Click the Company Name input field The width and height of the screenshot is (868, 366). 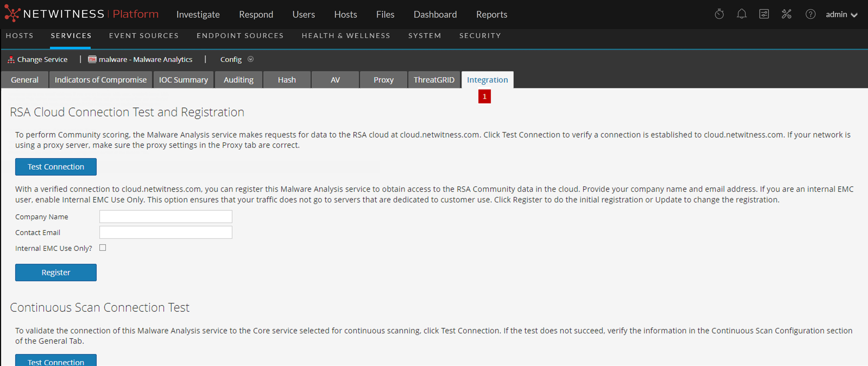click(165, 217)
